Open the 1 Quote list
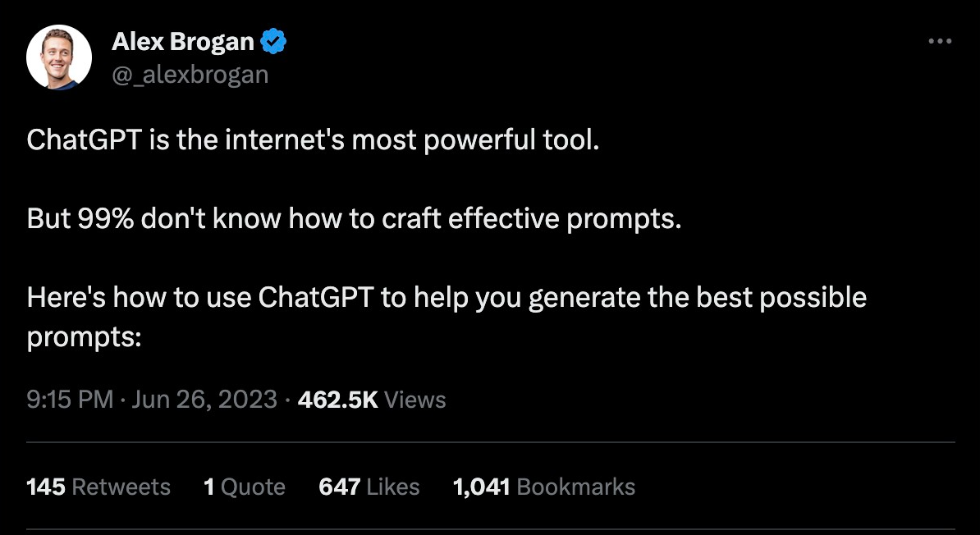Viewport: 980px width, 535px height. point(245,487)
